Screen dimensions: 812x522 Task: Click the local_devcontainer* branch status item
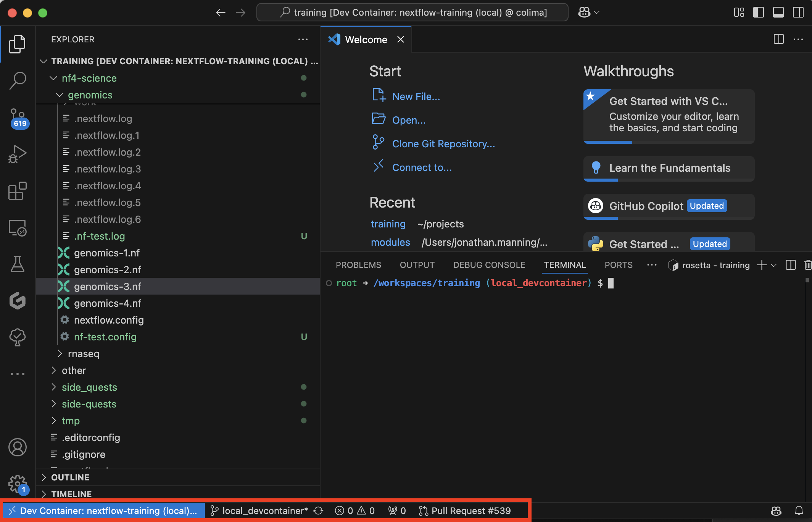[259, 511]
